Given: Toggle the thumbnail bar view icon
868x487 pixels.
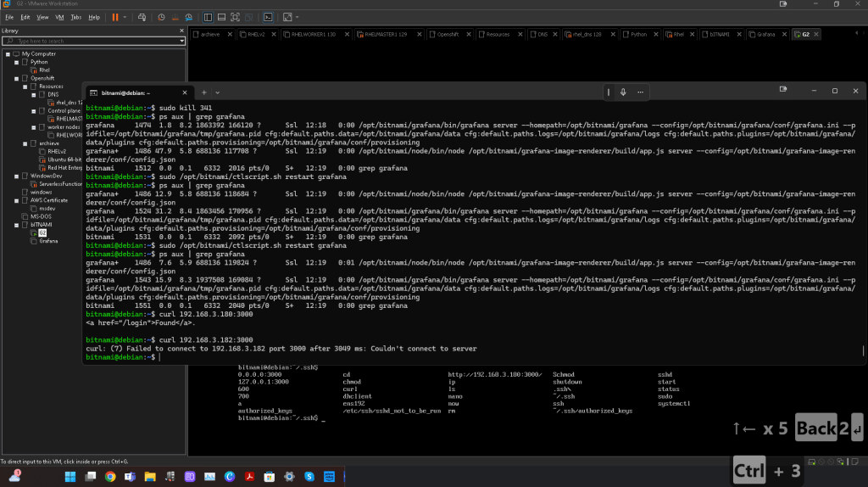Looking at the screenshot, I should [x=221, y=17].
